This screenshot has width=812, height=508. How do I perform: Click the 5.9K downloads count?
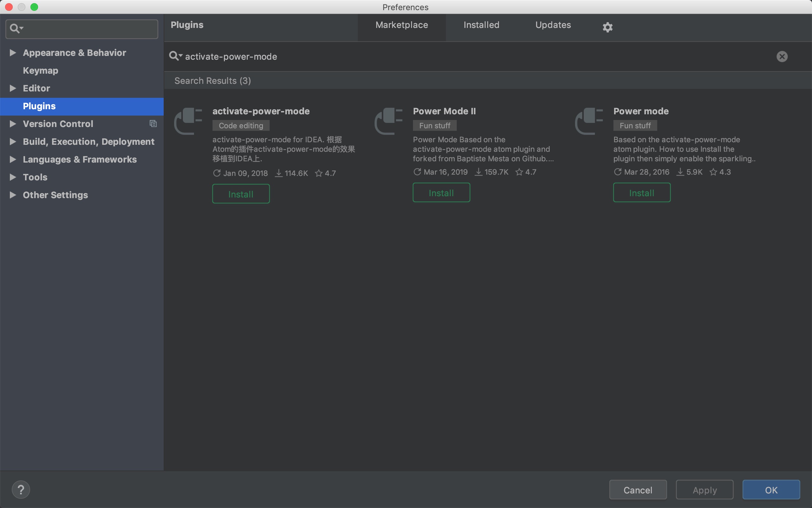tap(694, 172)
